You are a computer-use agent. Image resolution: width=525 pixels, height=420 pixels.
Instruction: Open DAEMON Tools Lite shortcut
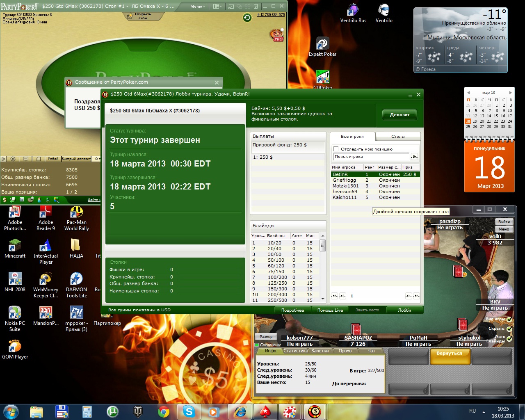coord(76,285)
